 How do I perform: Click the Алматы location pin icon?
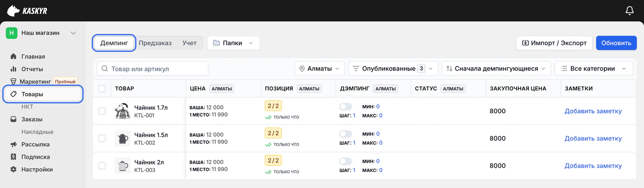pos(302,69)
